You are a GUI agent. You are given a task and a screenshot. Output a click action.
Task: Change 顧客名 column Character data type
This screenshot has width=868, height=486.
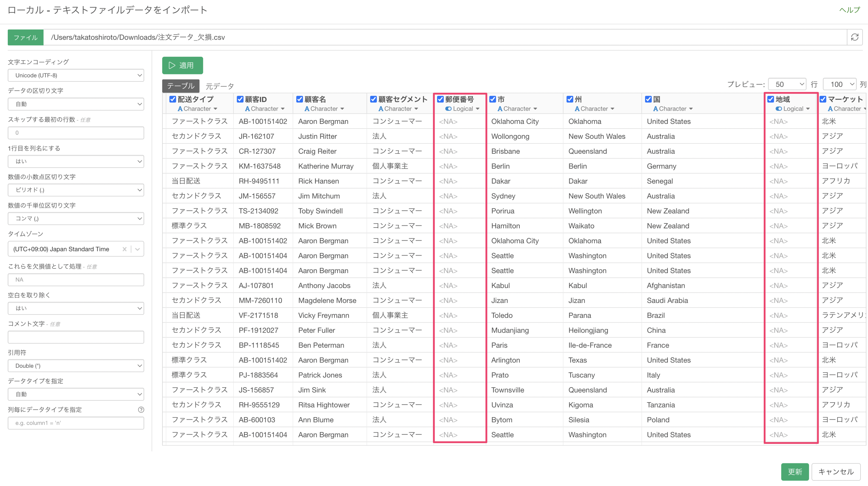click(324, 109)
